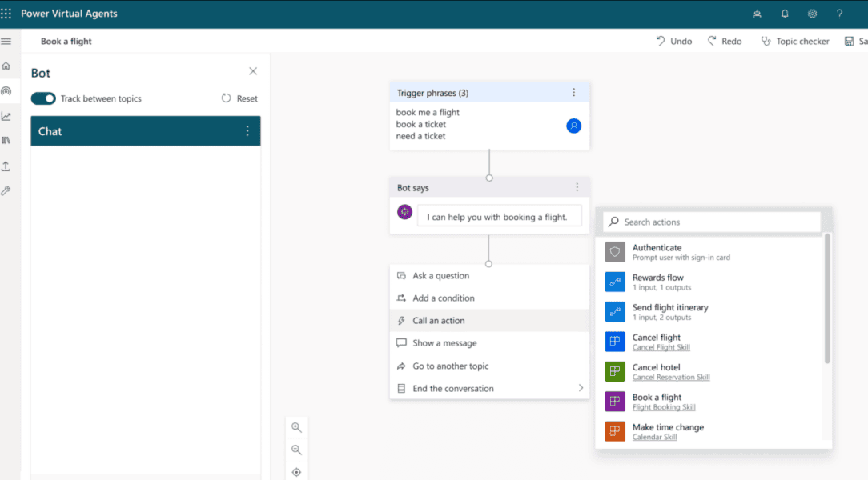Viewport: 868px width, 480px height.
Task: Select Ask a question menu option
Action: (440, 276)
